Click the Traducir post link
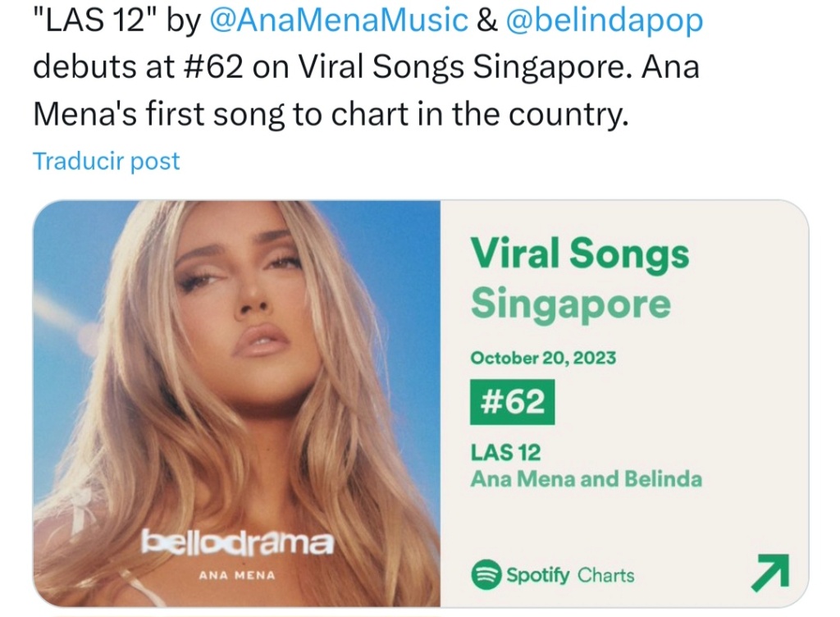This screenshot has height=617, width=840. click(x=106, y=161)
